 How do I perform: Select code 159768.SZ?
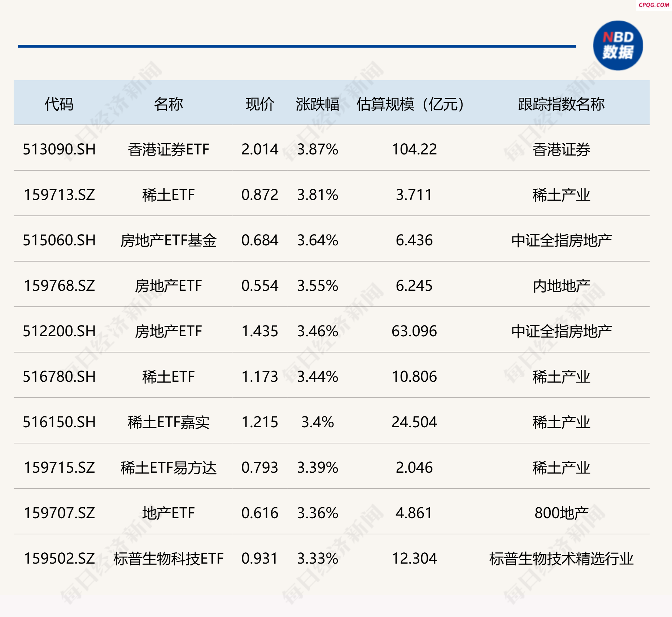(x=59, y=286)
